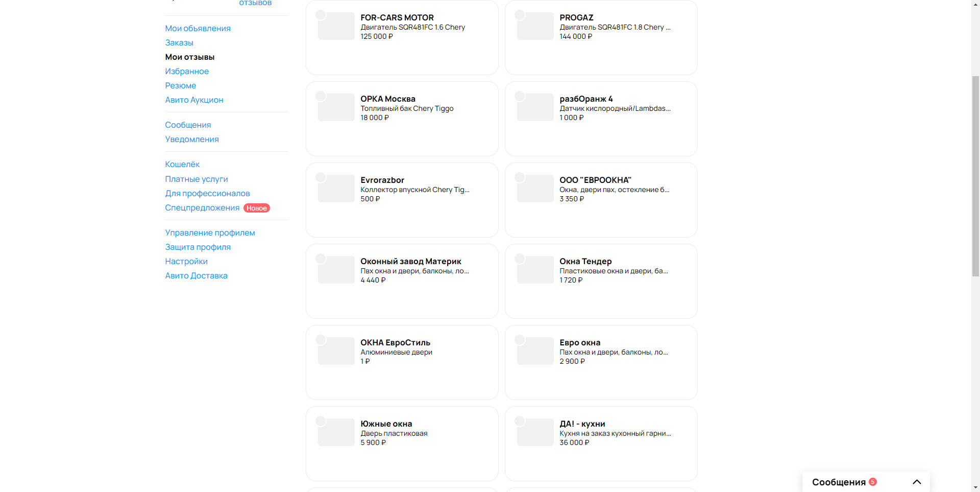Viewport: 980px width, 492px height.
Task: Open FOR-CARS MOTOR item thumbnail
Action: coord(336,26)
